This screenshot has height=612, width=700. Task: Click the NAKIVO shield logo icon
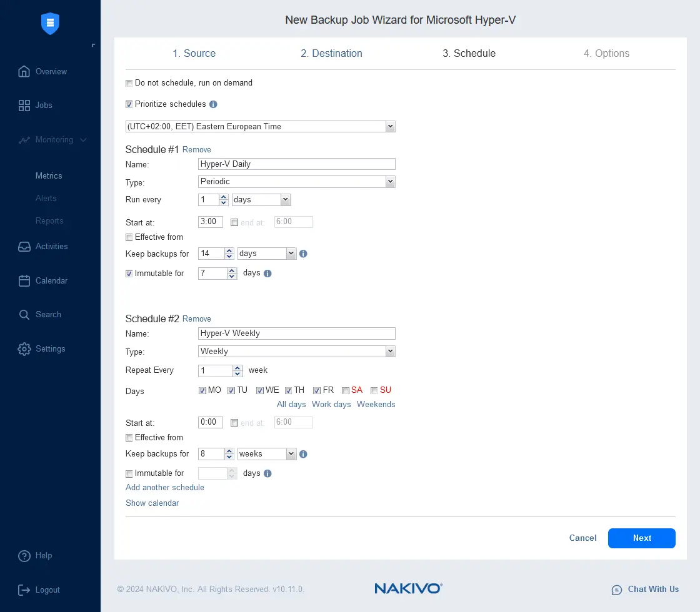click(x=50, y=23)
